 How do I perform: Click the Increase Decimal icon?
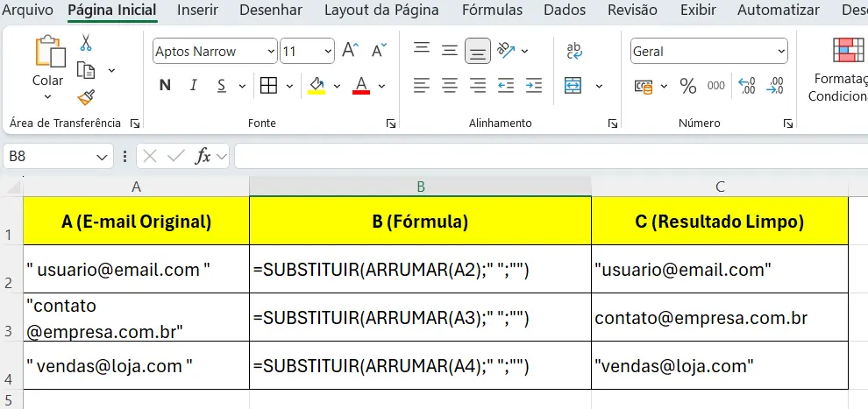pyautogui.click(x=747, y=86)
